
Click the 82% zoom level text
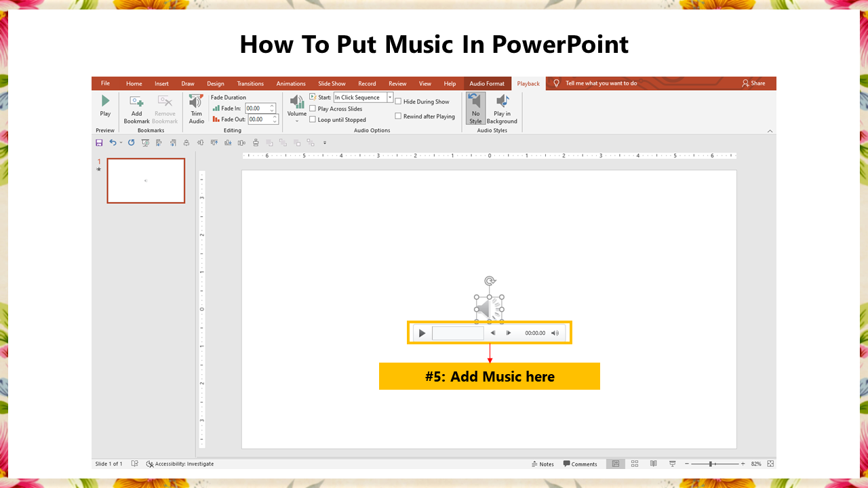click(755, 464)
